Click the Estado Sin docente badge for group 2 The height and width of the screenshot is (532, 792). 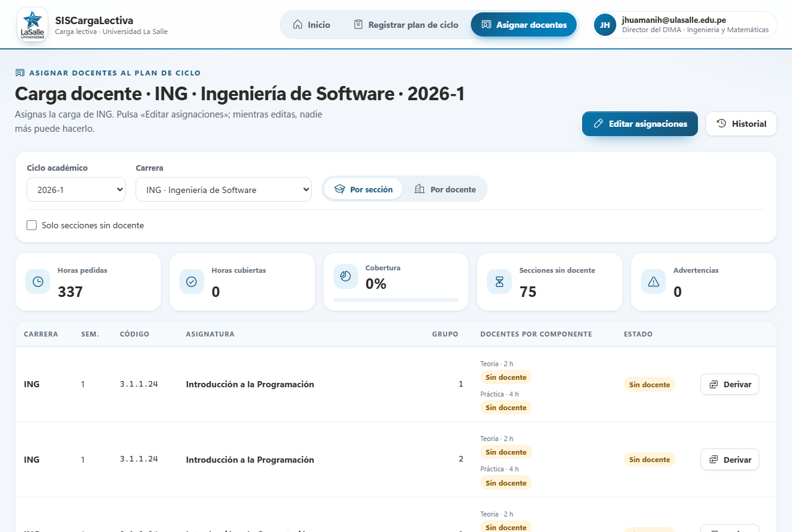pos(650,460)
